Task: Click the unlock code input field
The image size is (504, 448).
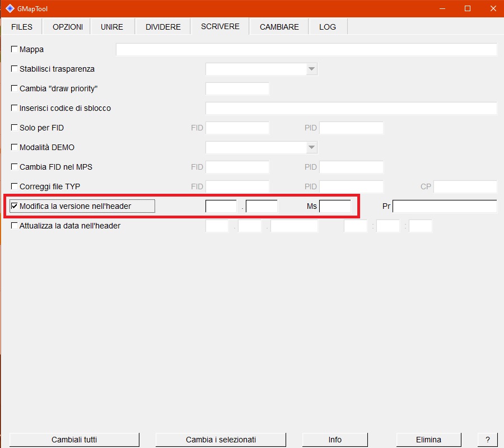Action: (x=351, y=108)
